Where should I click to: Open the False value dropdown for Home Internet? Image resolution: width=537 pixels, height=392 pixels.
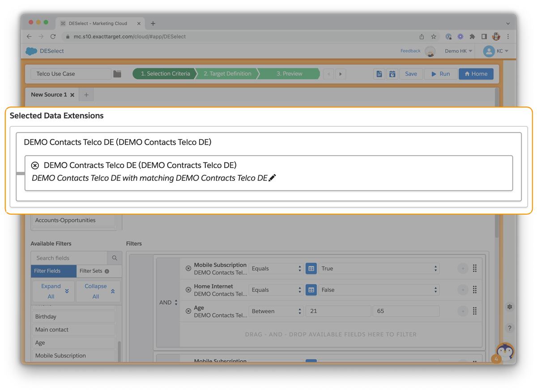click(379, 290)
